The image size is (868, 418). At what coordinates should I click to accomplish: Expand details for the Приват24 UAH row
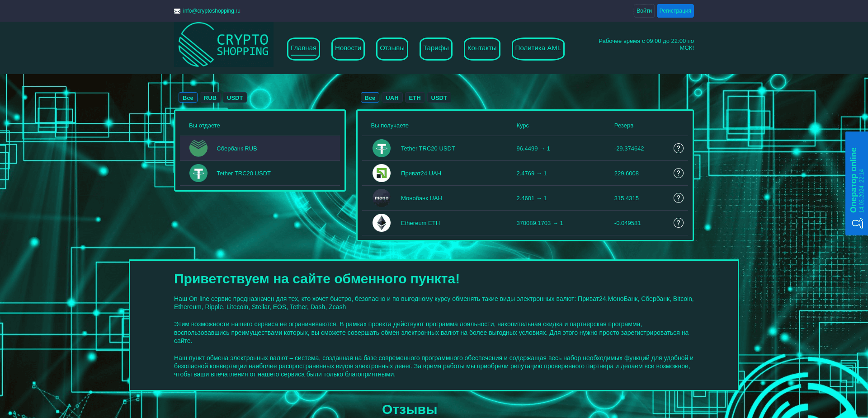point(678,173)
